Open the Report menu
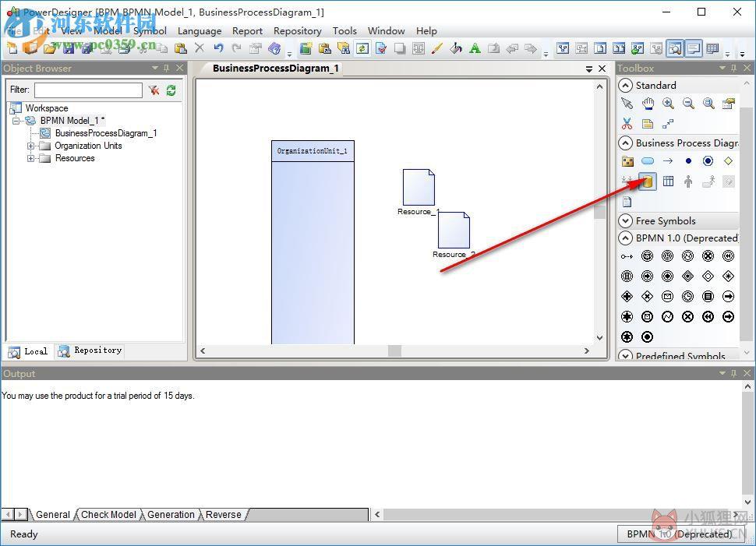The image size is (756, 546). click(x=247, y=31)
